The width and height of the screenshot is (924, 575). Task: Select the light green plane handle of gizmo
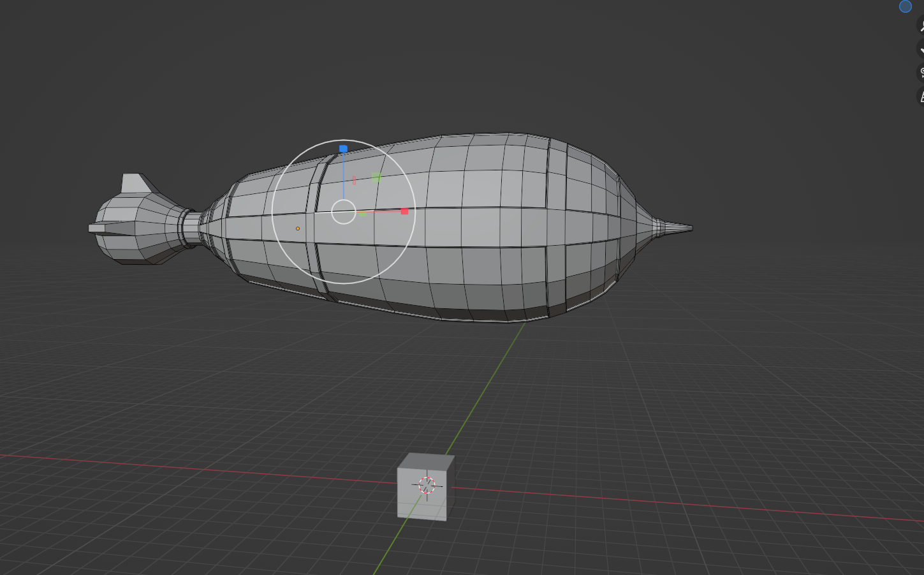click(x=376, y=178)
